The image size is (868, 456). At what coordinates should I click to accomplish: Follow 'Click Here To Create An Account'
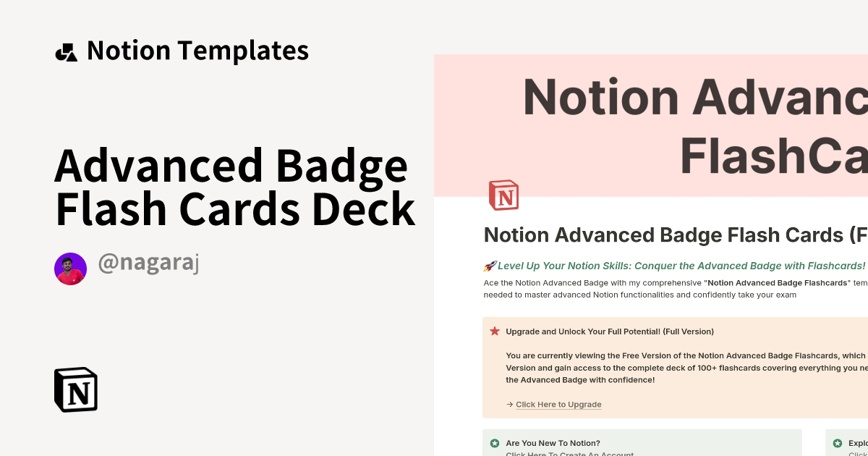coord(570,453)
